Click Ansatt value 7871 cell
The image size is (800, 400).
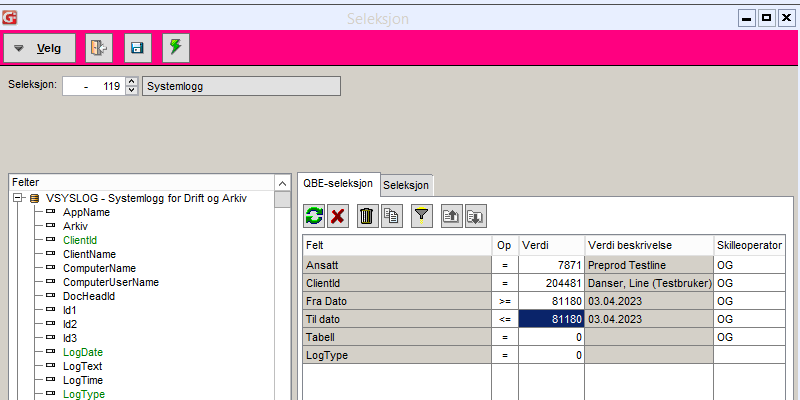point(552,265)
